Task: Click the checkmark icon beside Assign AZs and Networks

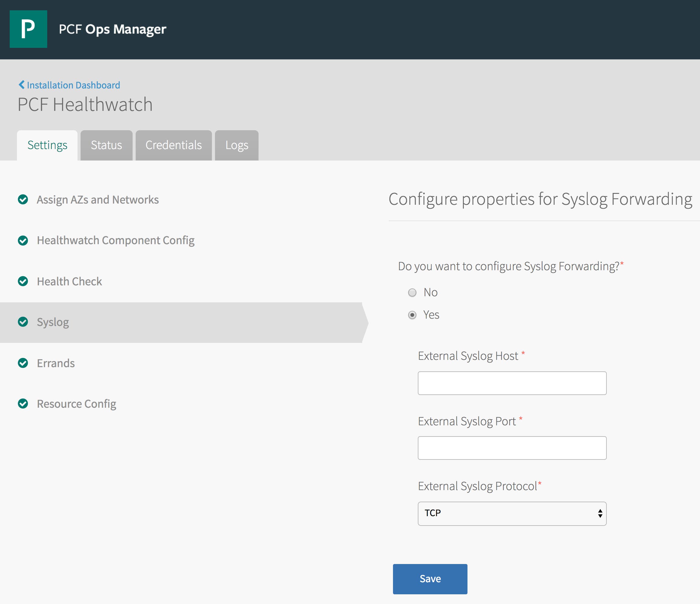Action: 23,199
